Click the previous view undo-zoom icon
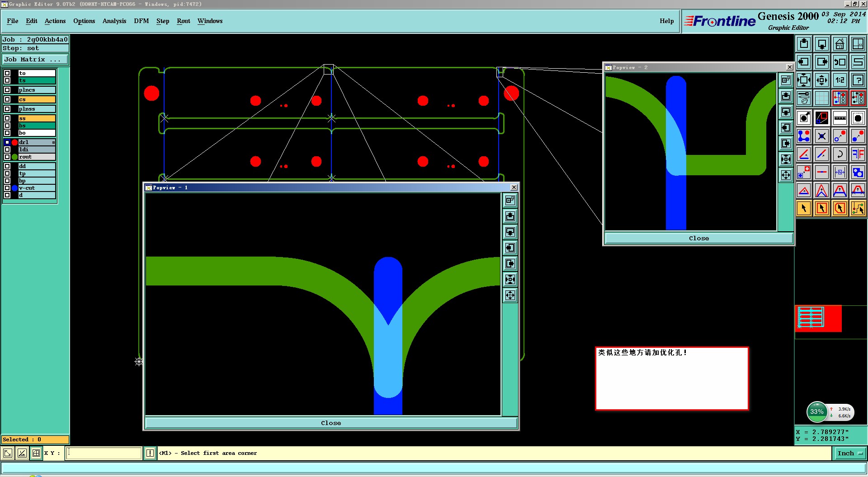Viewport: 868px width, 477px height. 840,62
